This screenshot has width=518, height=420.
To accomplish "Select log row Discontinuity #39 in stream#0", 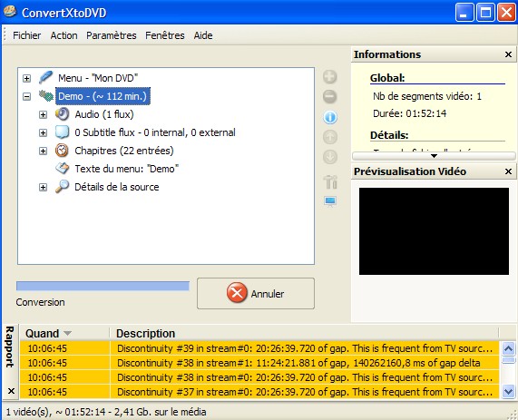I will click(x=259, y=348).
